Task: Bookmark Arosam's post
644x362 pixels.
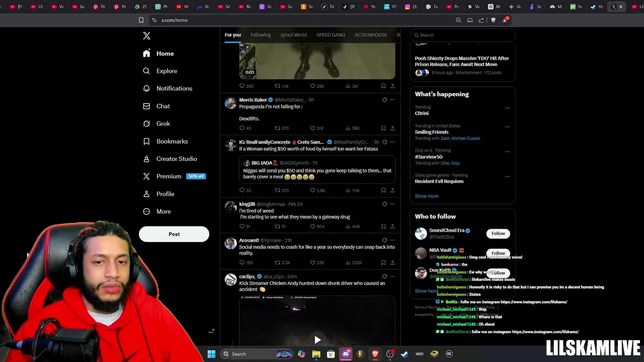Action: [x=383, y=262]
